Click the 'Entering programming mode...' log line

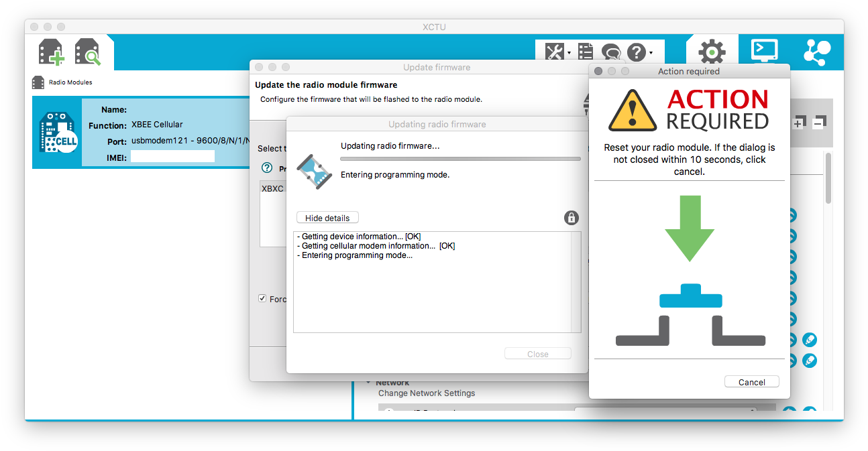coord(355,255)
